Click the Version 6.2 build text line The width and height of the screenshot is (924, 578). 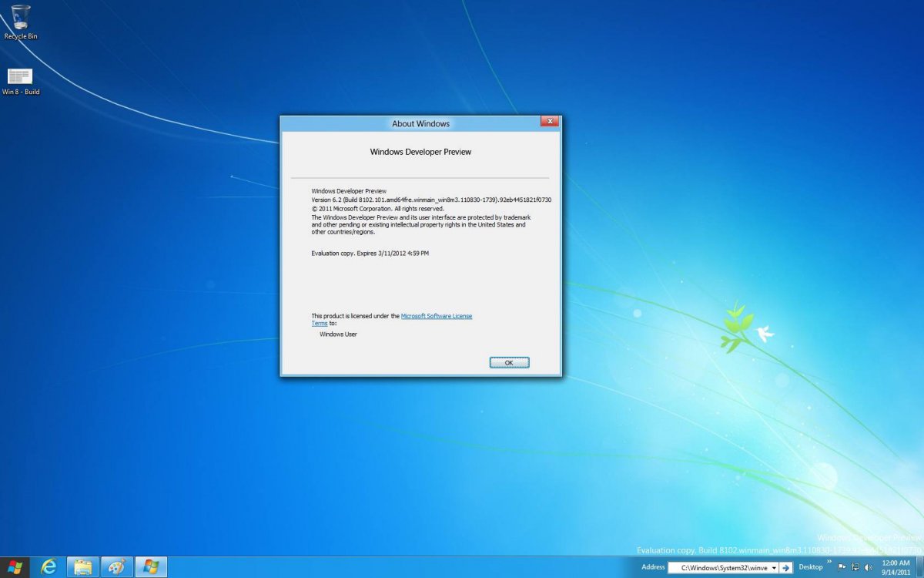pos(431,200)
